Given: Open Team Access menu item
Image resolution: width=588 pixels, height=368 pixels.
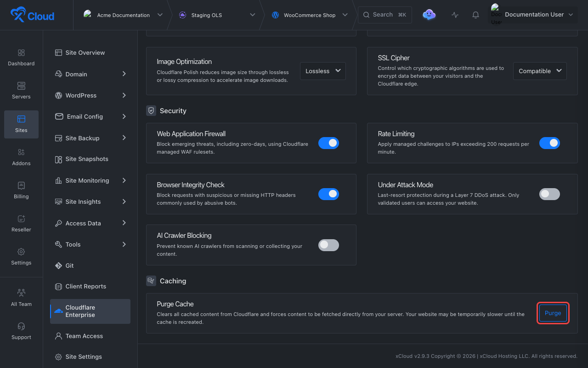Looking at the screenshot, I should pos(90,336).
